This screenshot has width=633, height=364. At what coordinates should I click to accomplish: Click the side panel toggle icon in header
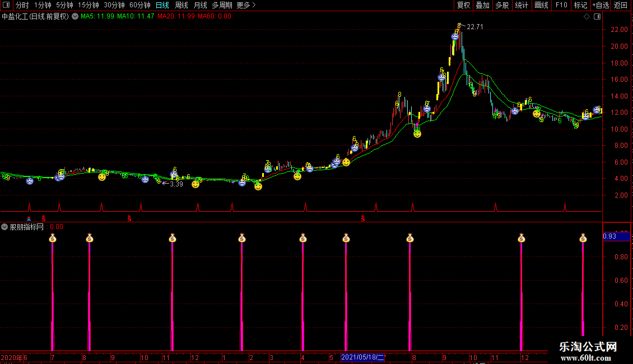598,17
